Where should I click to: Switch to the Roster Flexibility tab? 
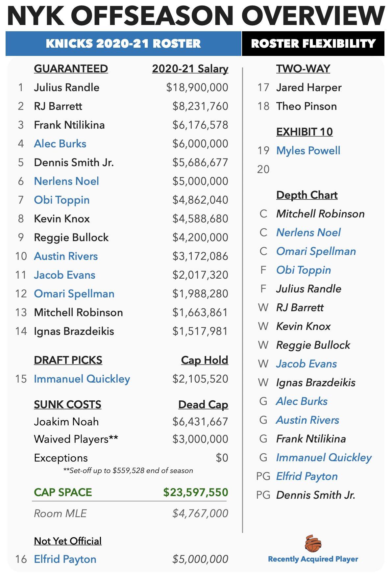click(313, 44)
